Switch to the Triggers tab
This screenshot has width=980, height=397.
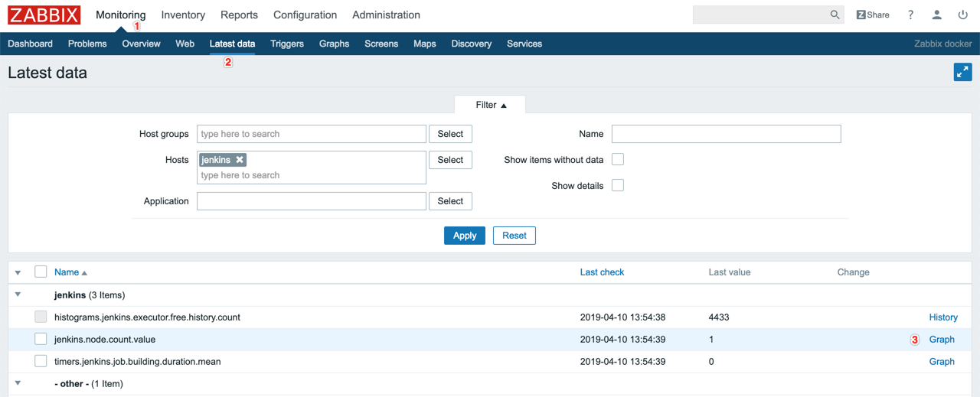tap(287, 44)
